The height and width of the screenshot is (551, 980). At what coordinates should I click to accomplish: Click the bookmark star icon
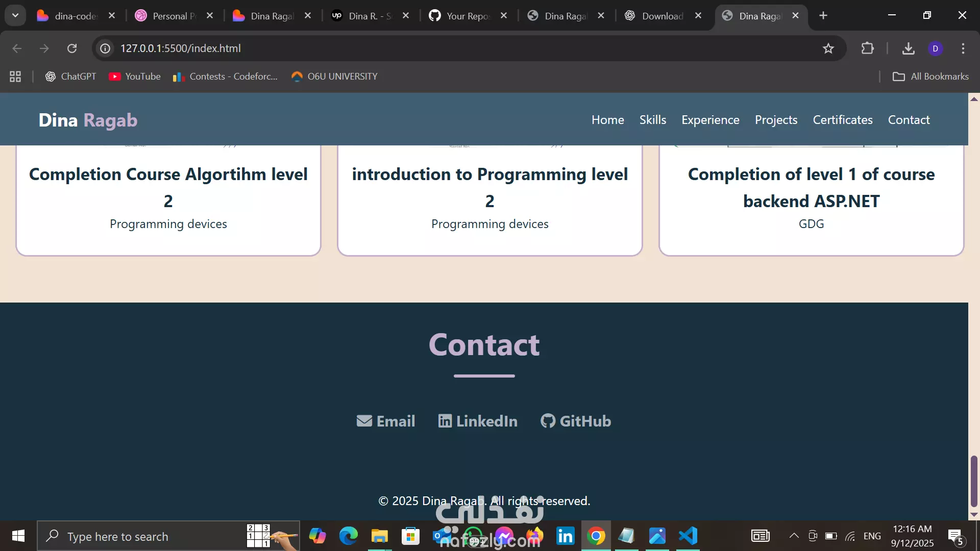[x=828, y=48]
